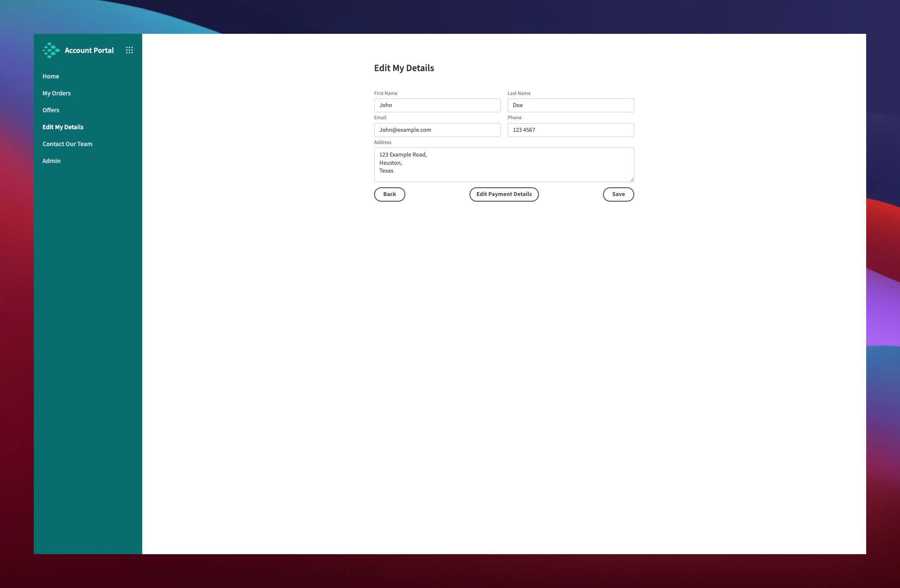Click the Phone number input field
This screenshot has height=588, width=900.
(571, 129)
